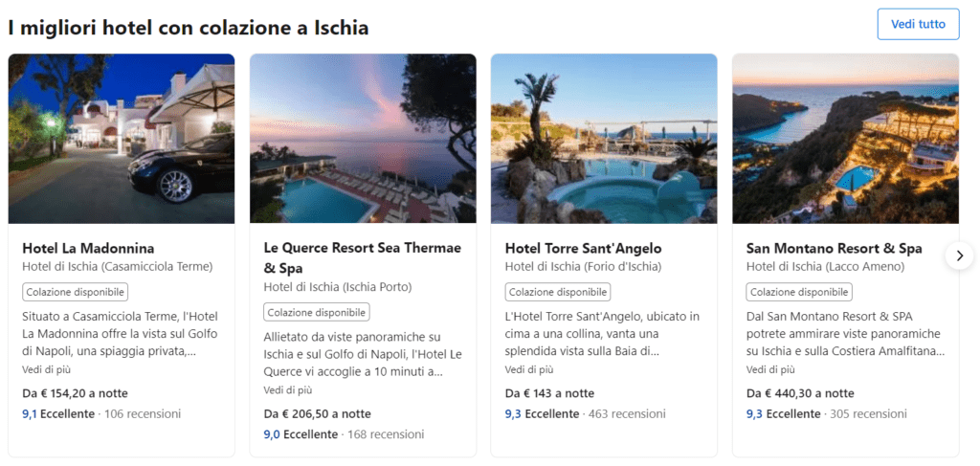Open the Hotel La Madonnina title link
This screenshot has width=980, height=466.
pos(88,249)
